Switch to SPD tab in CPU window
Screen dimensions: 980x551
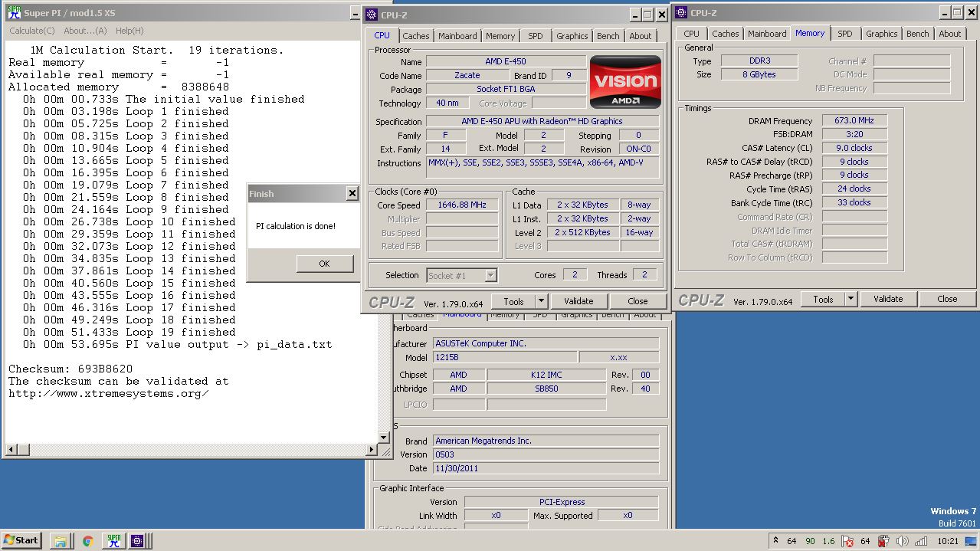(x=536, y=36)
